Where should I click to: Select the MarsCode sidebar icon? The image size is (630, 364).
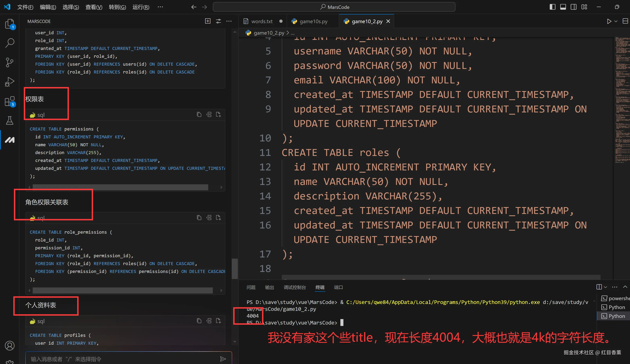click(9, 140)
